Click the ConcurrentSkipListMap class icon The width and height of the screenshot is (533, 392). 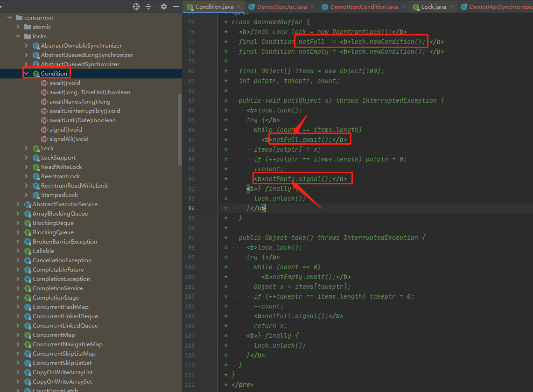coord(28,354)
